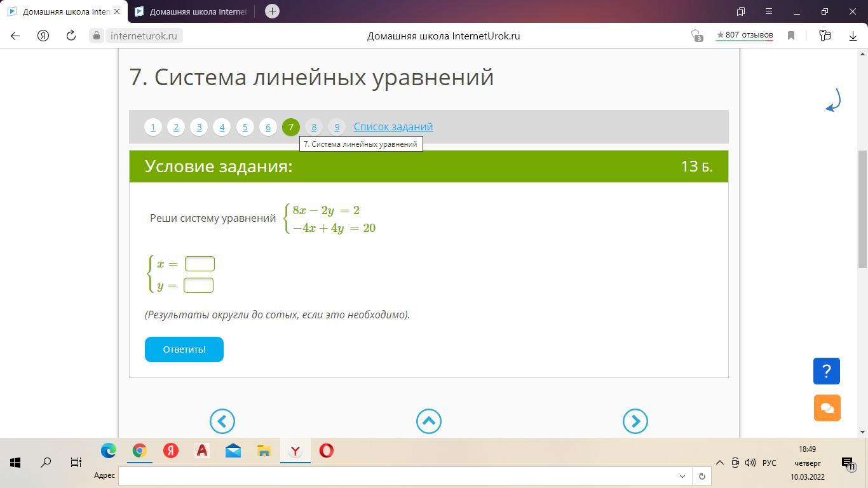Go to task number 5
Image resolution: width=868 pixels, height=488 pixels.
(245, 127)
